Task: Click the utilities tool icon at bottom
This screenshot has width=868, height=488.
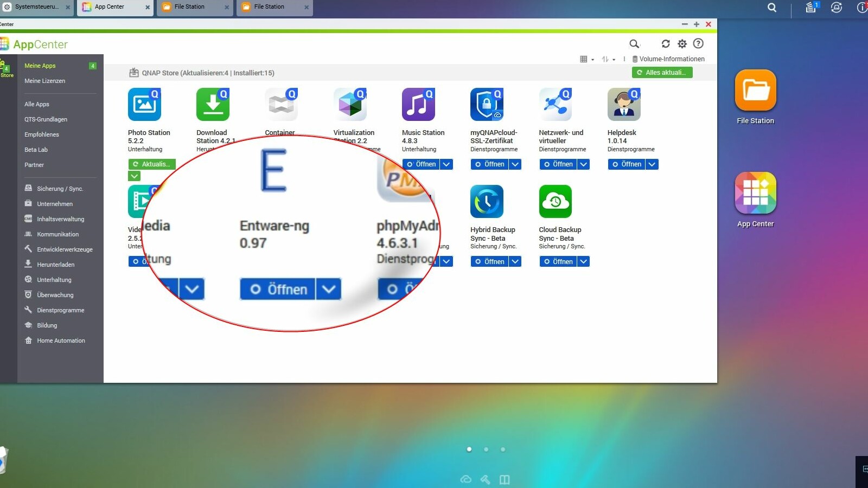Action: (x=485, y=479)
